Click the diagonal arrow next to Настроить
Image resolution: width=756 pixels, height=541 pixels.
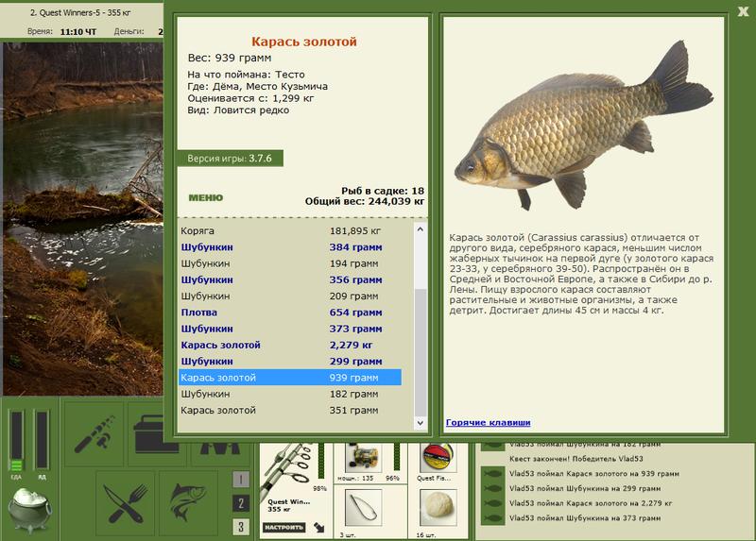click(319, 527)
